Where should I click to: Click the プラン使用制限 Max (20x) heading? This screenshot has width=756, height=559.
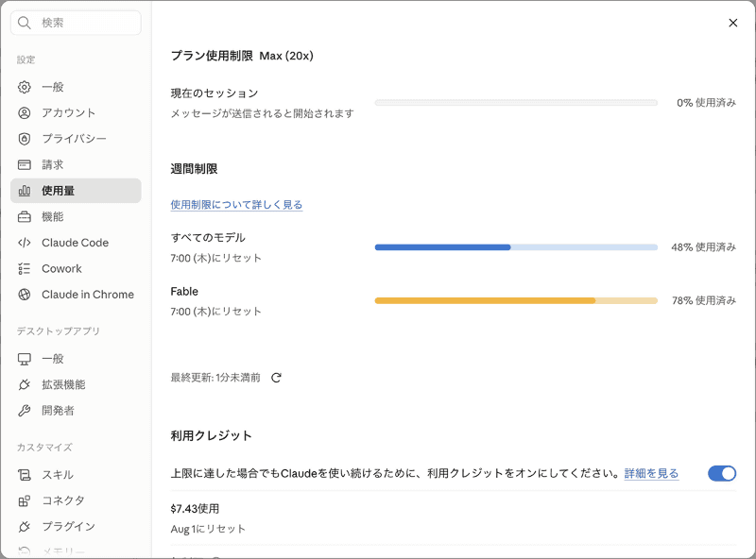click(242, 56)
